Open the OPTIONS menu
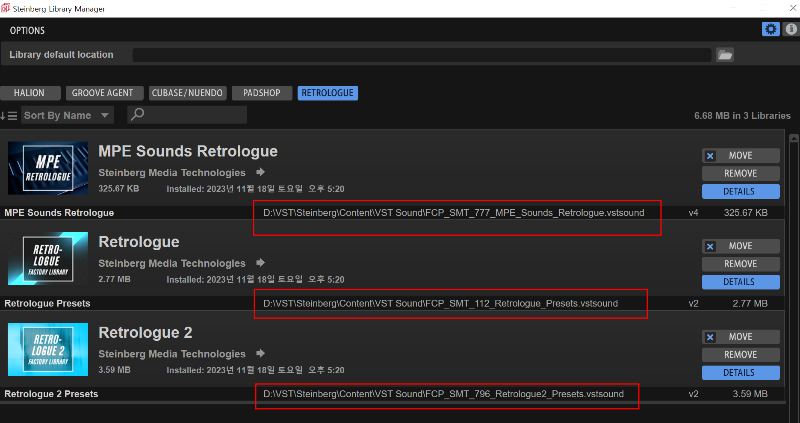 pyautogui.click(x=27, y=31)
